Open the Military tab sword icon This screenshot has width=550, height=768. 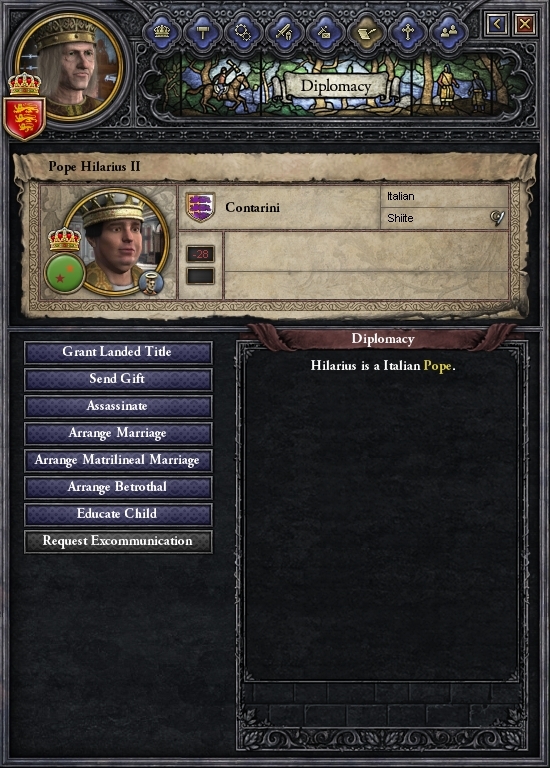click(x=284, y=32)
